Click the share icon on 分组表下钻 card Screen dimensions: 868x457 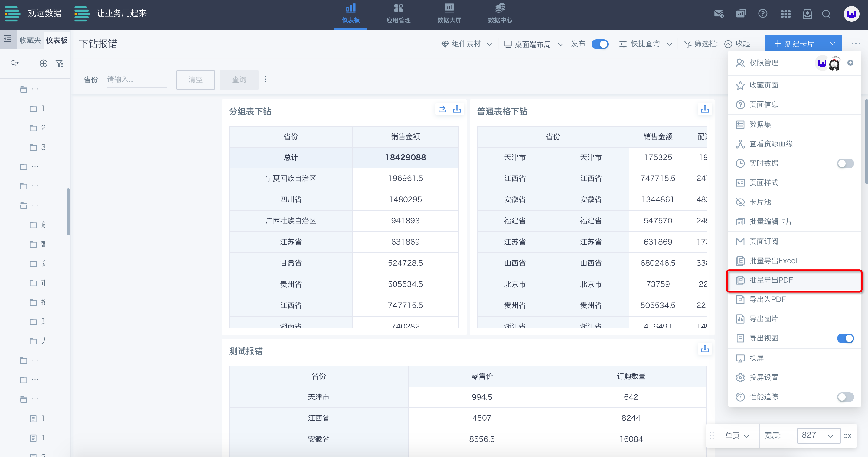[442, 109]
